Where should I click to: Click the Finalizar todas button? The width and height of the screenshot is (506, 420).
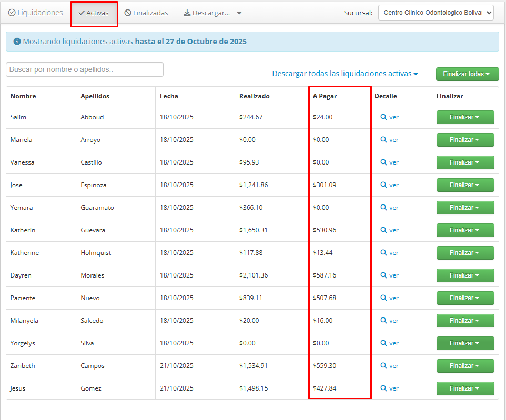[x=467, y=74]
